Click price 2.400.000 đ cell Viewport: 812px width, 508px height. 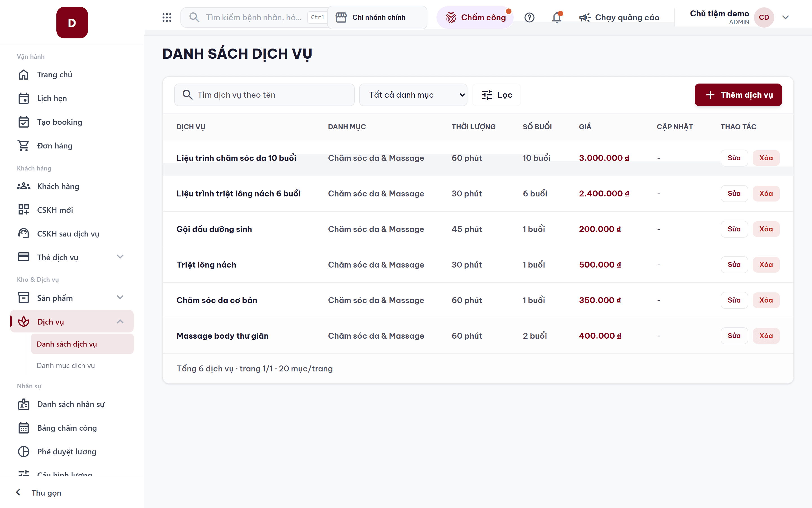point(604,194)
